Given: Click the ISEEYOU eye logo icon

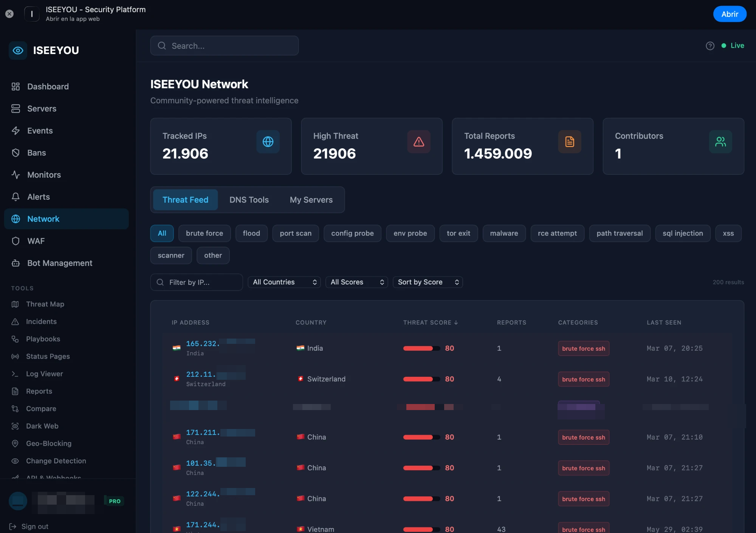Looking at the screenshot, I should pyautogui.click(x=18, y=50).
